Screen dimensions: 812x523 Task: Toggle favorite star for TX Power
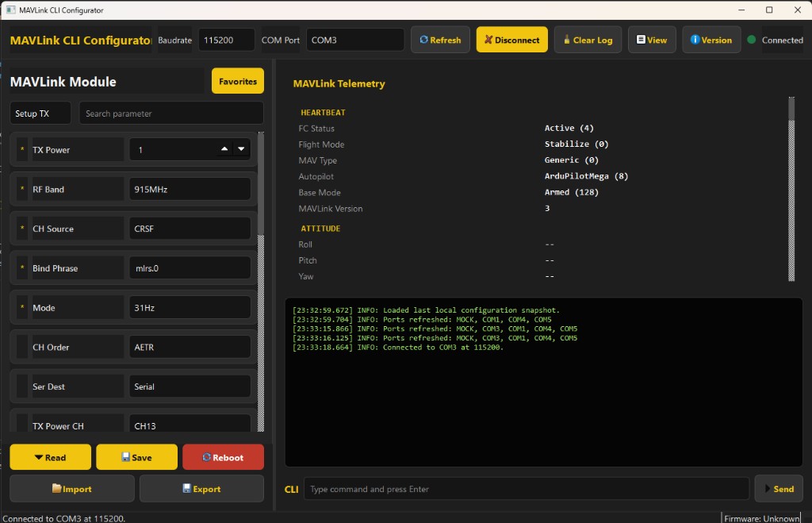coord(22,150)
